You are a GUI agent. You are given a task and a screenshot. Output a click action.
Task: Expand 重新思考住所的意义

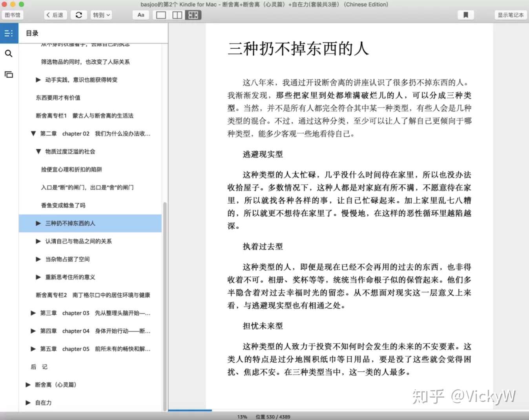pos(38,277)
